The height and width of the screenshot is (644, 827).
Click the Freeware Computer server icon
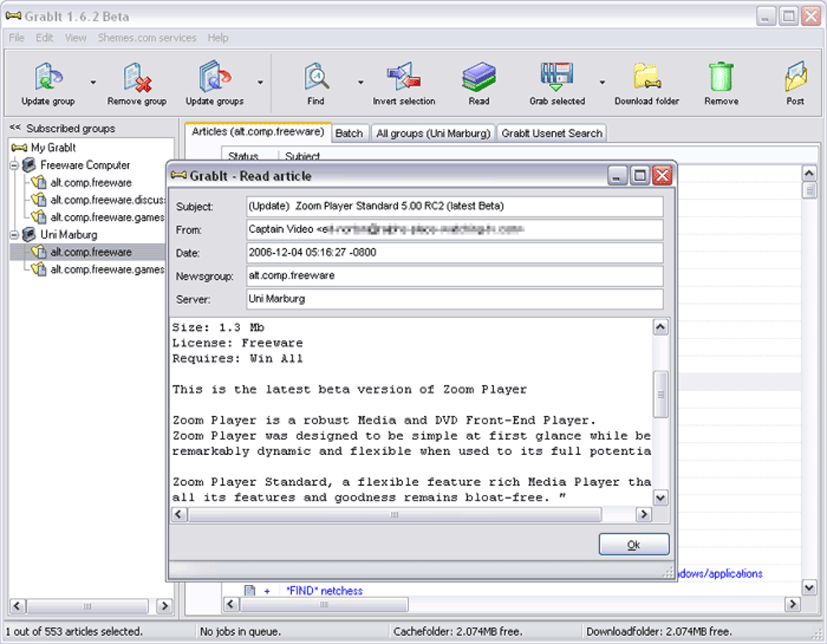pos(29,165)
